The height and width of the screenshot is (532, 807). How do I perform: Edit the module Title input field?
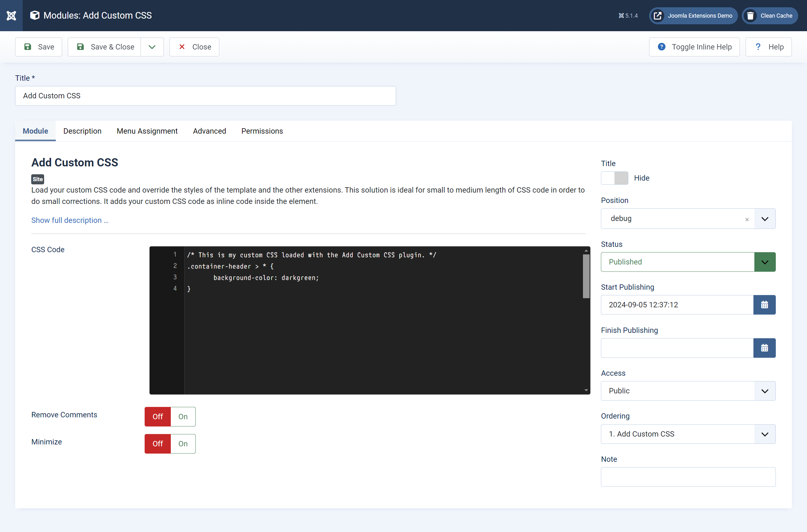pyautogui.click(x=205, y=96)
